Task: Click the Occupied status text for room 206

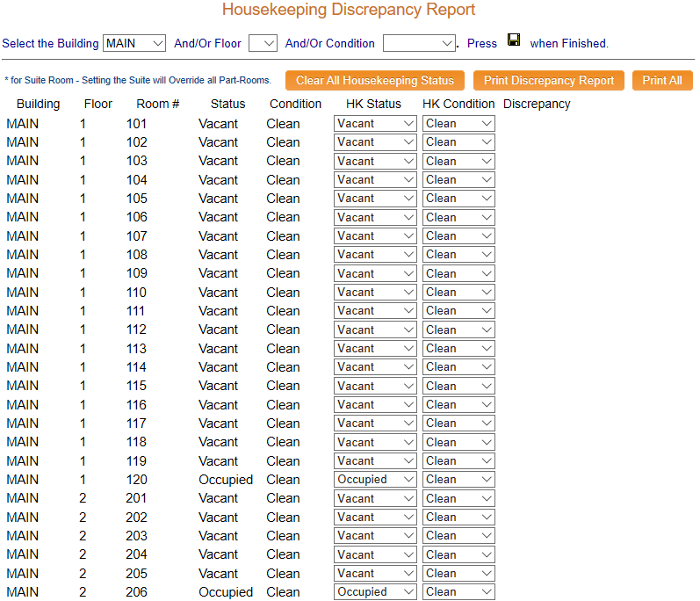Action: 226,592
